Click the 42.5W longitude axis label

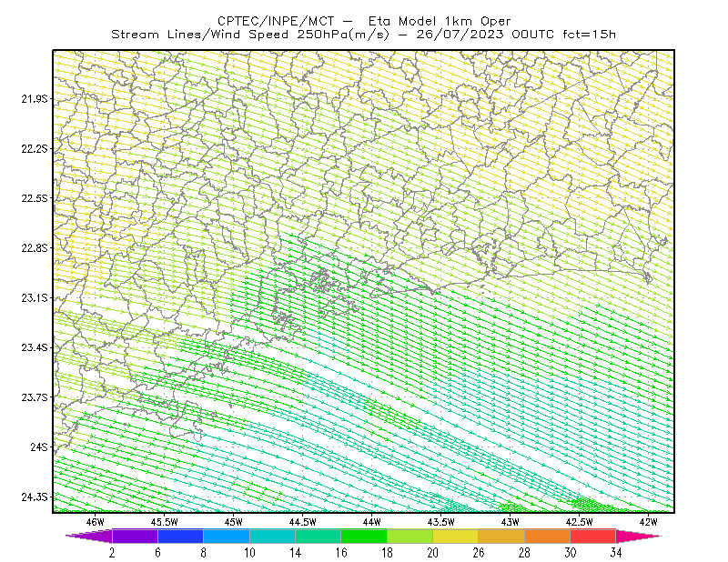pyautogui.click(x=580, y=522)
